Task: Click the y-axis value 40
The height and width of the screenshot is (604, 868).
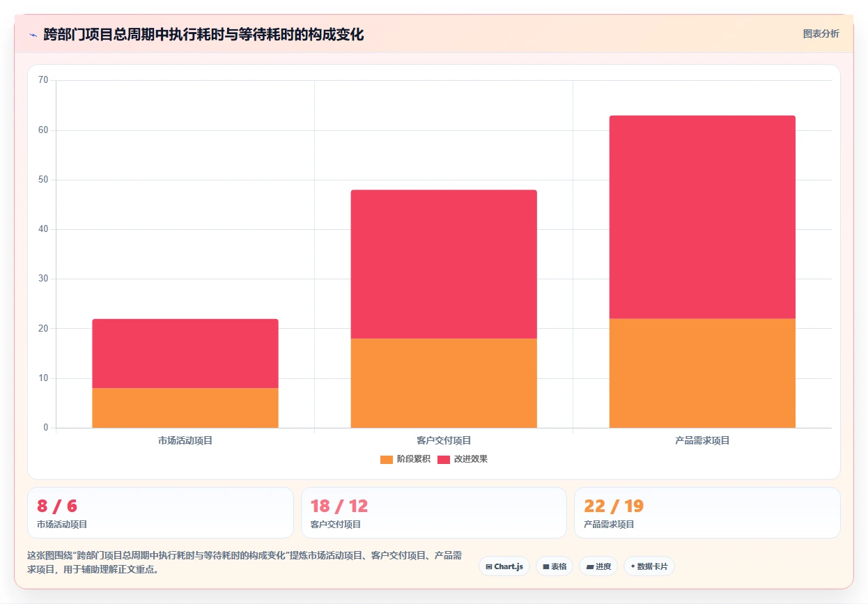Action: click(43, 229)
